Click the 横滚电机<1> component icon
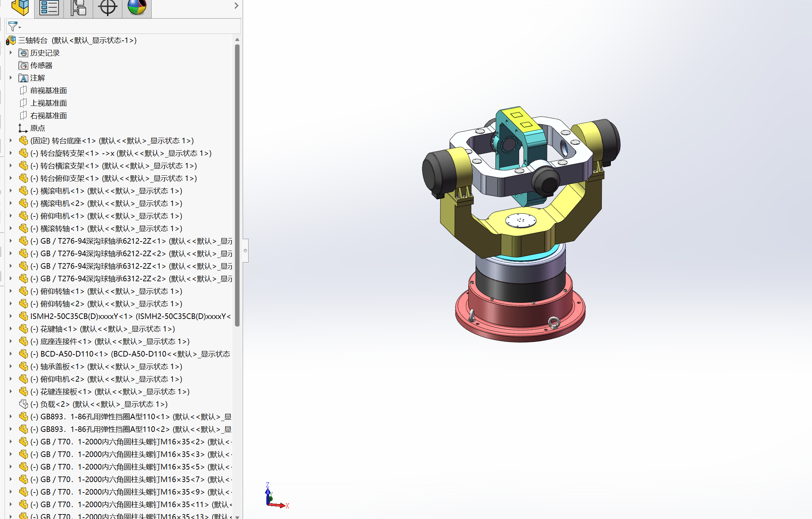The image size is (812, 519). (x=23, y=191)
